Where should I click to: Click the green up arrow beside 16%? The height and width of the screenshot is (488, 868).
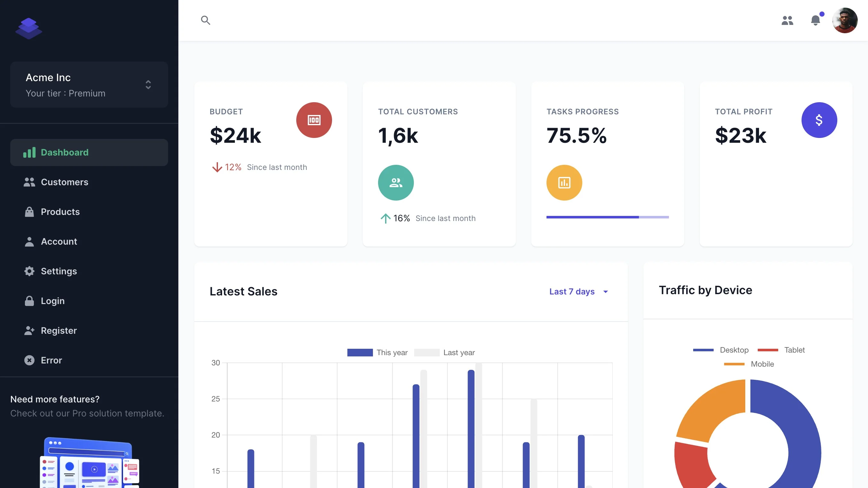point(385,218)
